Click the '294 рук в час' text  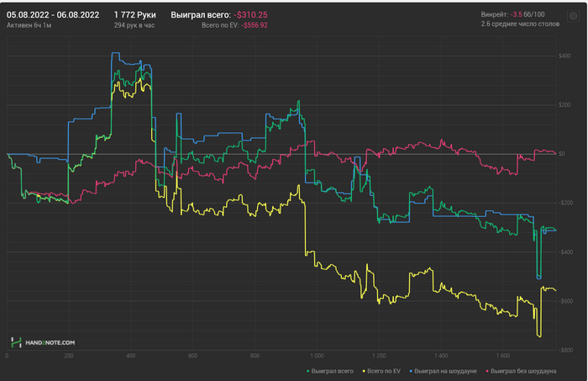(x=134, y=25)
